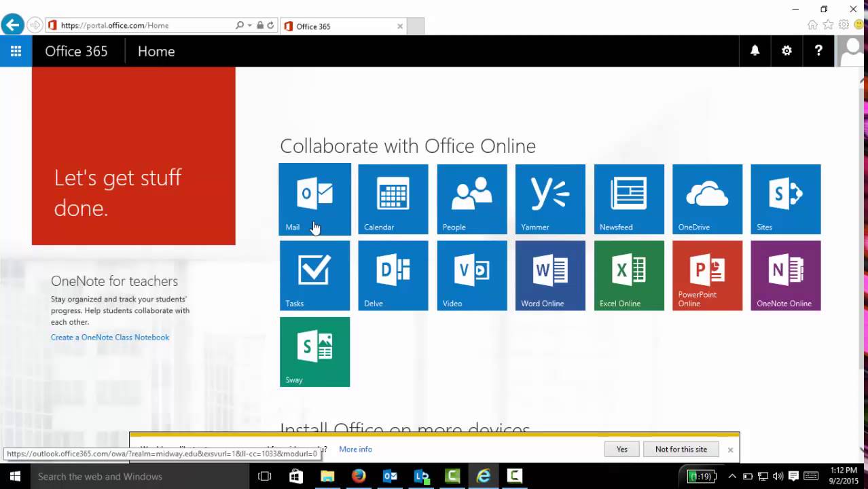The image size is (868, 489).
Task: Show hidden system tray icons chevron
Action: [732, 476]
